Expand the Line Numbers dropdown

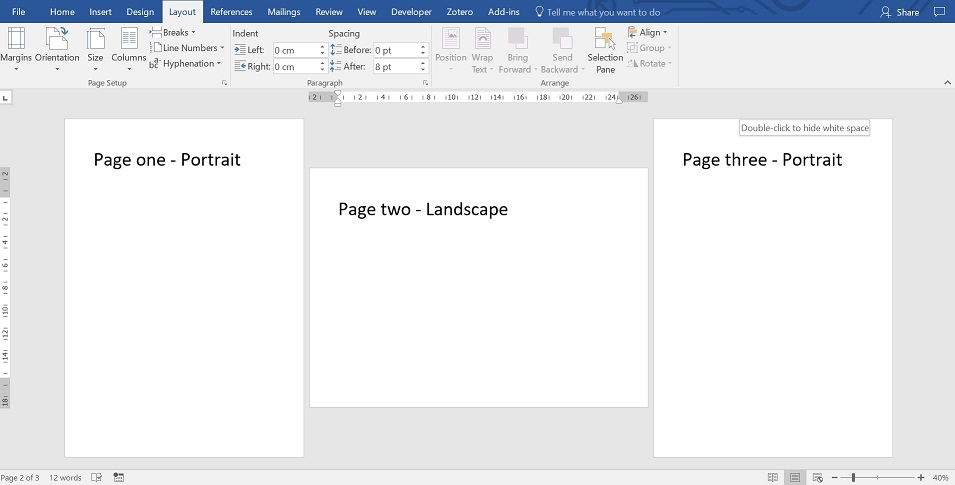click(188, 48)
